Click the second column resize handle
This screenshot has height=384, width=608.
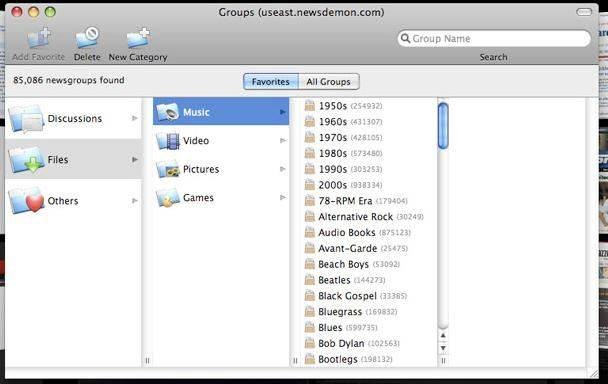click(295, 360)
